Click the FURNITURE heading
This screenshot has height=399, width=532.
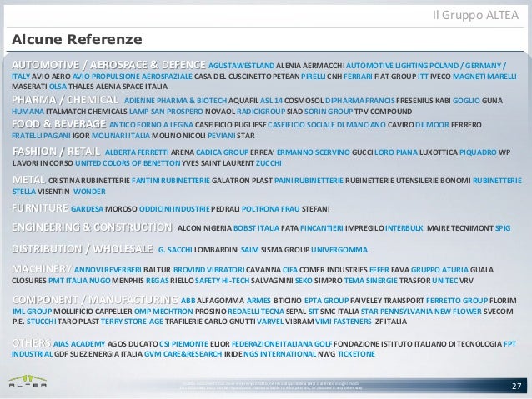pyautogui.click(x=40, y=207)
